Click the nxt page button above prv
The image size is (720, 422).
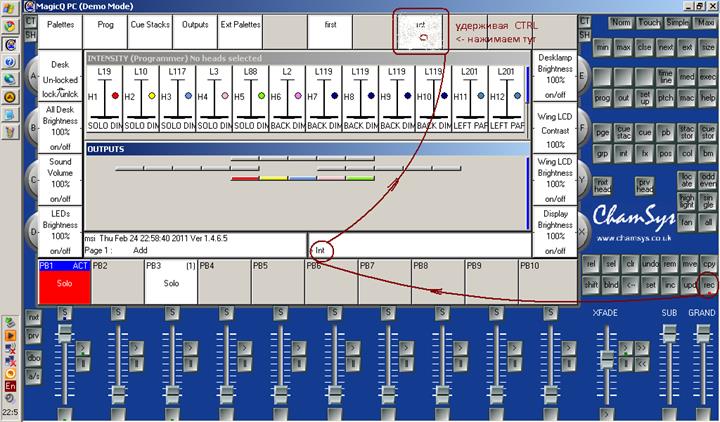(x=34, y=317)
